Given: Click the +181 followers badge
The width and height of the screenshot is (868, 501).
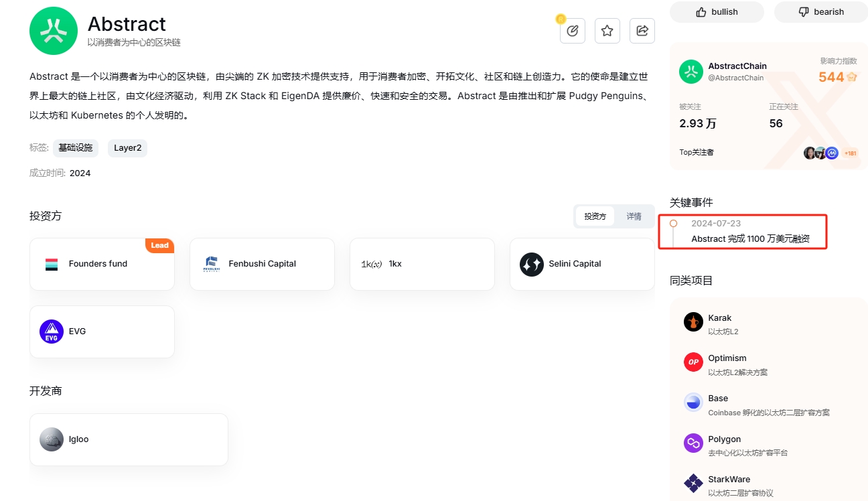Looking at the screenshot, I should click(850, 153).
